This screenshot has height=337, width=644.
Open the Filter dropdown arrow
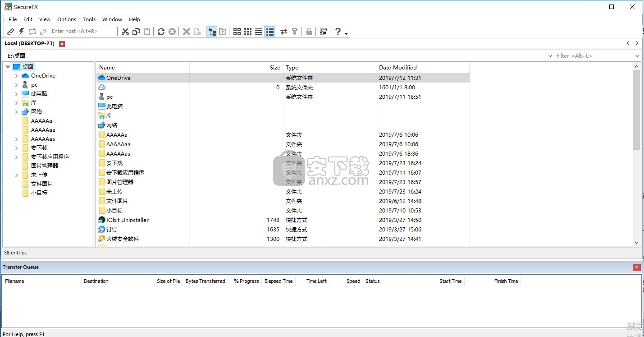[x=637, y=55]
